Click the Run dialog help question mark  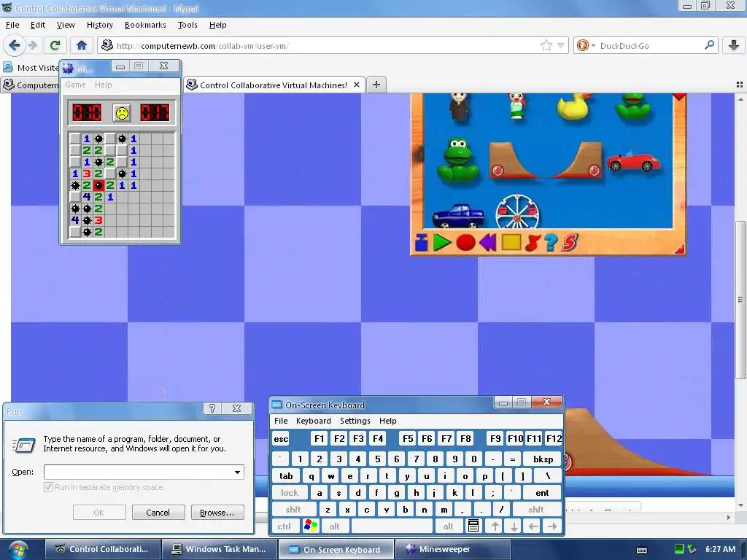click(212, 408)
